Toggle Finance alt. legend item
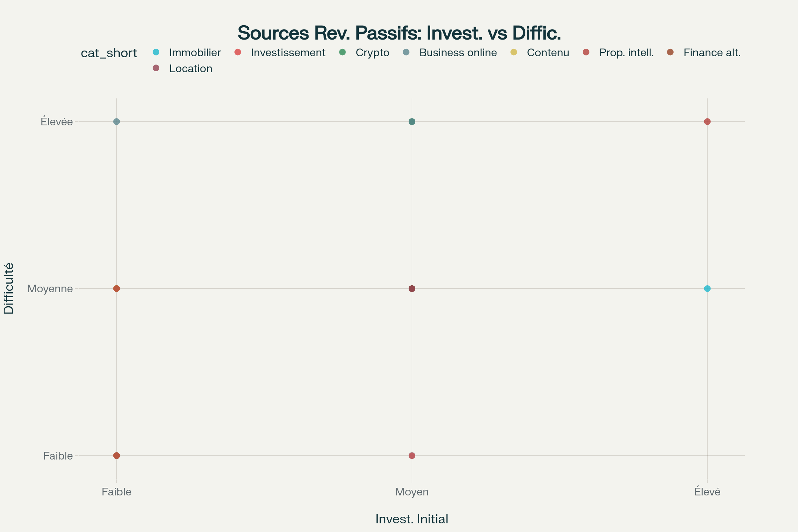This screenshot has width=798, height=532. pos(712,53)
